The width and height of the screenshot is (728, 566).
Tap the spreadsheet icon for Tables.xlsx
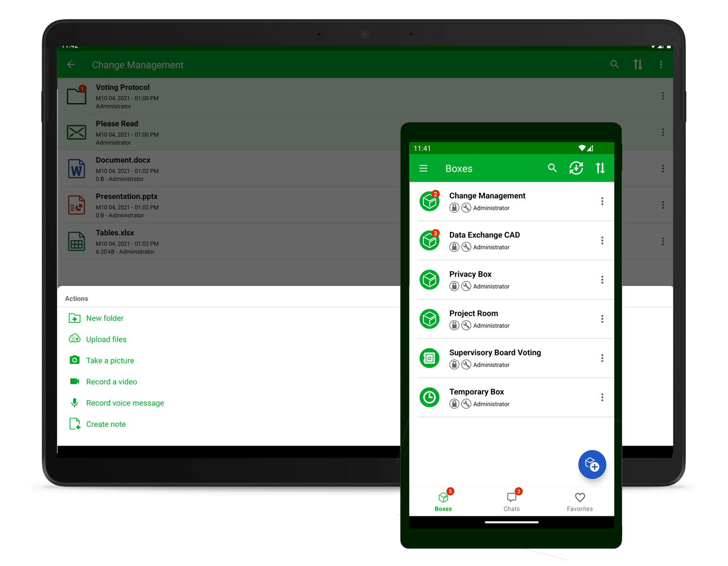click(x=77, y=241)
